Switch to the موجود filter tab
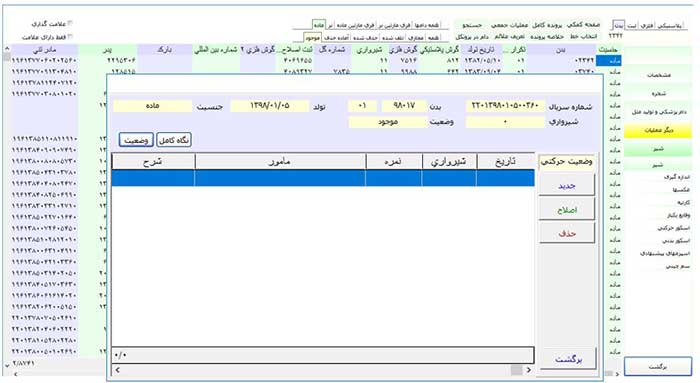The image size is (700, 383). [312, 38]
